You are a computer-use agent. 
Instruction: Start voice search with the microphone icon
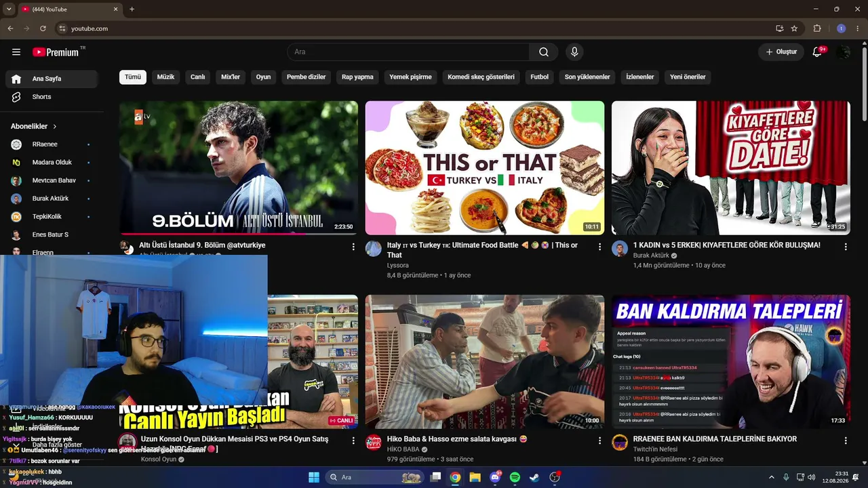[574, 52]
